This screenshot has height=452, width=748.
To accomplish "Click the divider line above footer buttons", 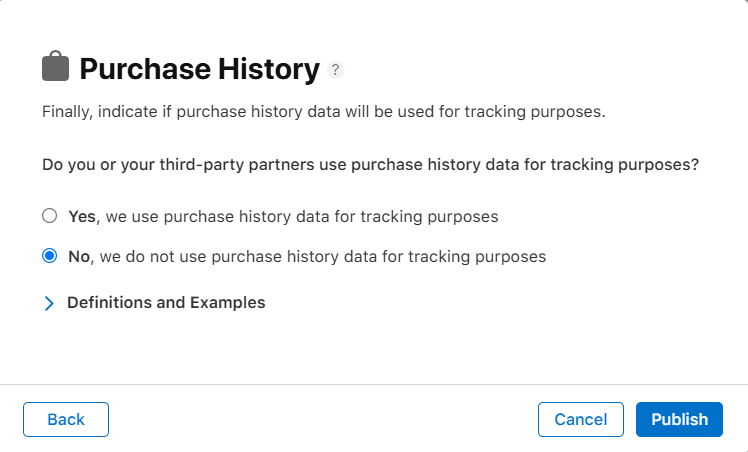I will (x=374, y=384).
